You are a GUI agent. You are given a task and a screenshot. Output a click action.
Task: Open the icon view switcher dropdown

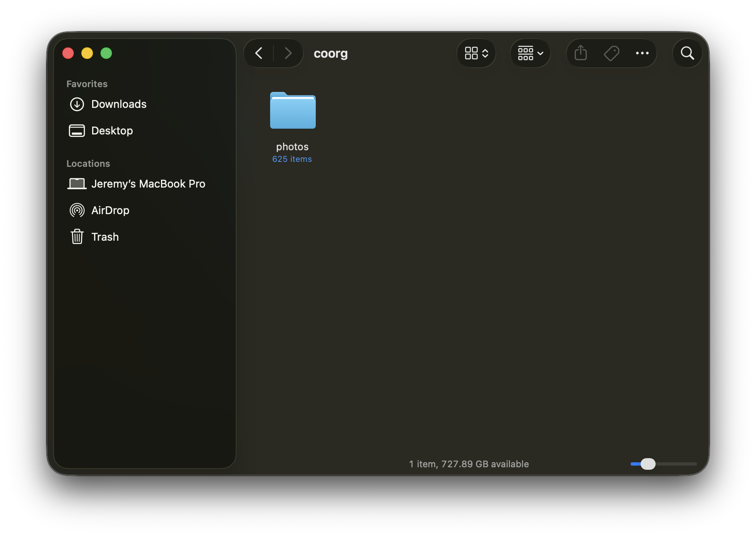click(x=476, y=53)
